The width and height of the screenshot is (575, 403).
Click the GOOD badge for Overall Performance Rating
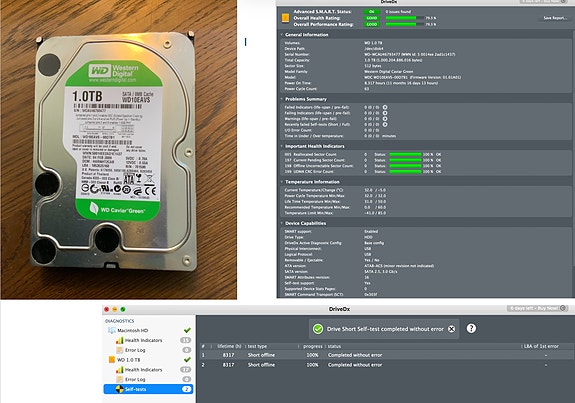click(x=371, y=24)
